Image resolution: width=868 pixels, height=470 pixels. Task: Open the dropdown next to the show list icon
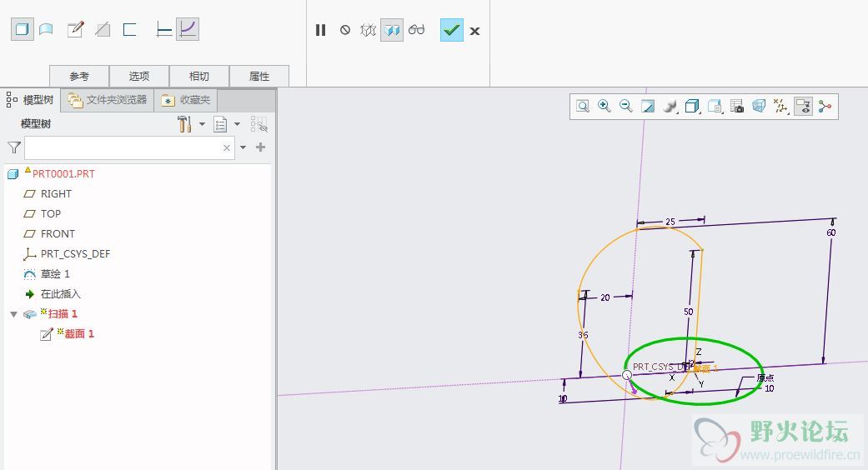[x=237, y=124]
